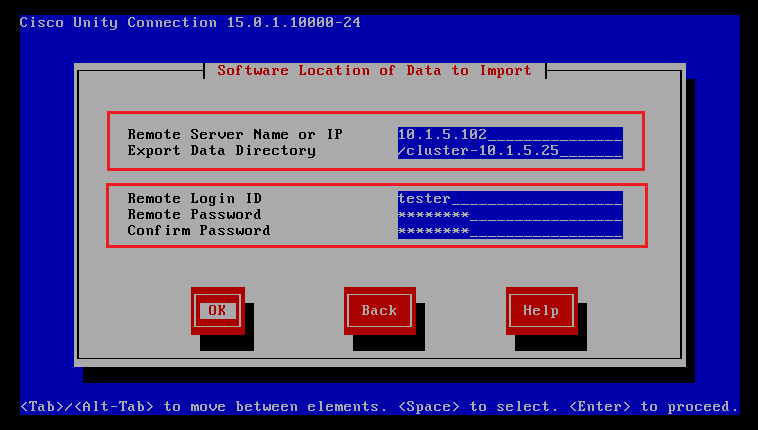
Task: Select the Export Data Directory field
Action: click(x=510, y=150)
